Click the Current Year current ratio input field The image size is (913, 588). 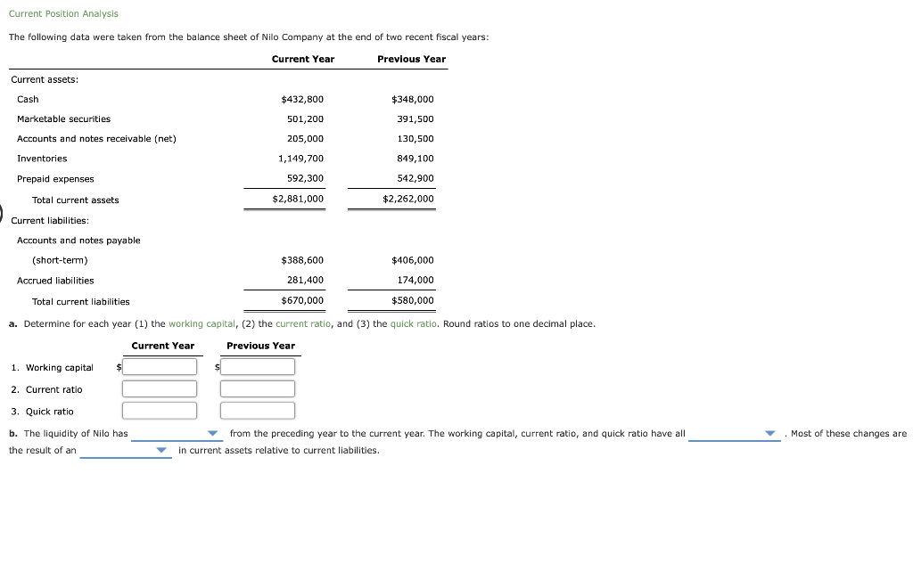160,388
